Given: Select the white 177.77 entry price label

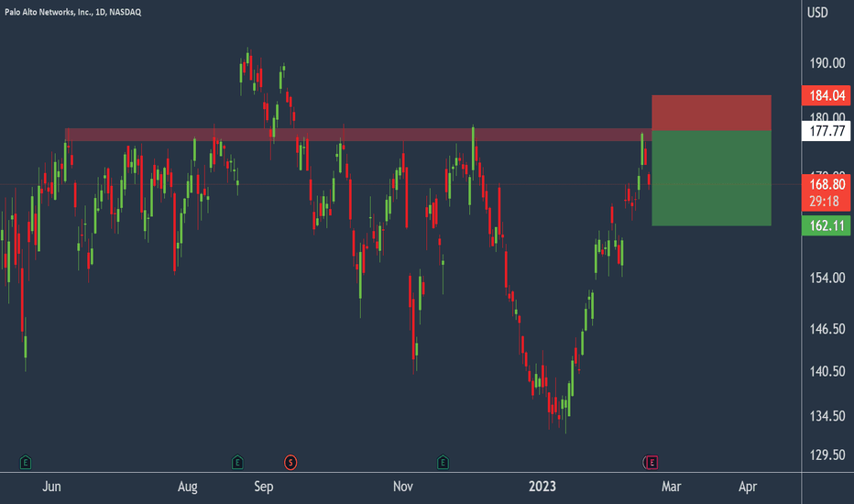Looking at the screenshot, I should tap(827, 131).
